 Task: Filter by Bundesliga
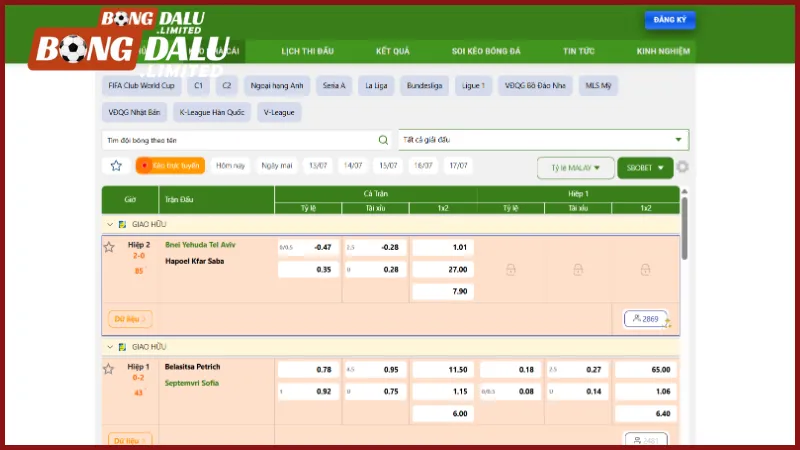424,86
